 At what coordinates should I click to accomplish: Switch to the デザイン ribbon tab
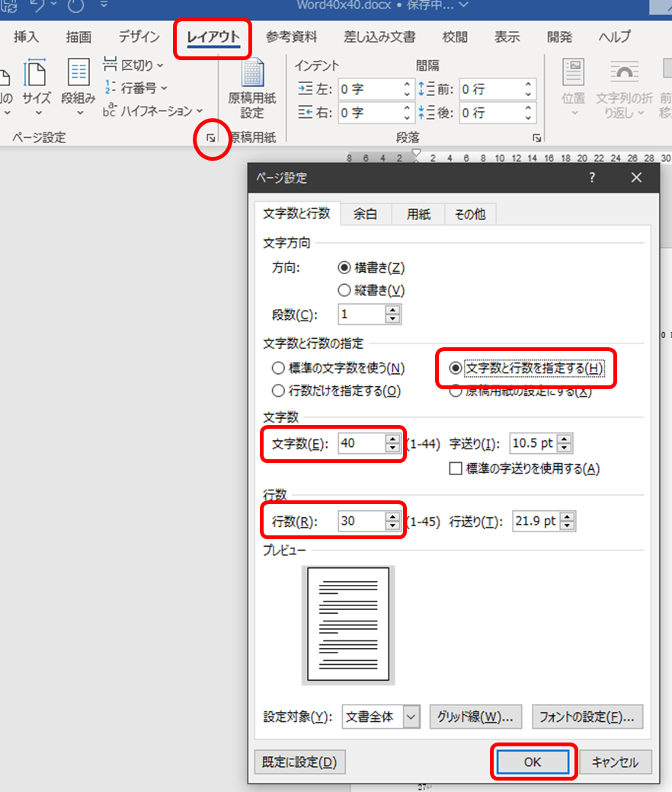point(139,37)
